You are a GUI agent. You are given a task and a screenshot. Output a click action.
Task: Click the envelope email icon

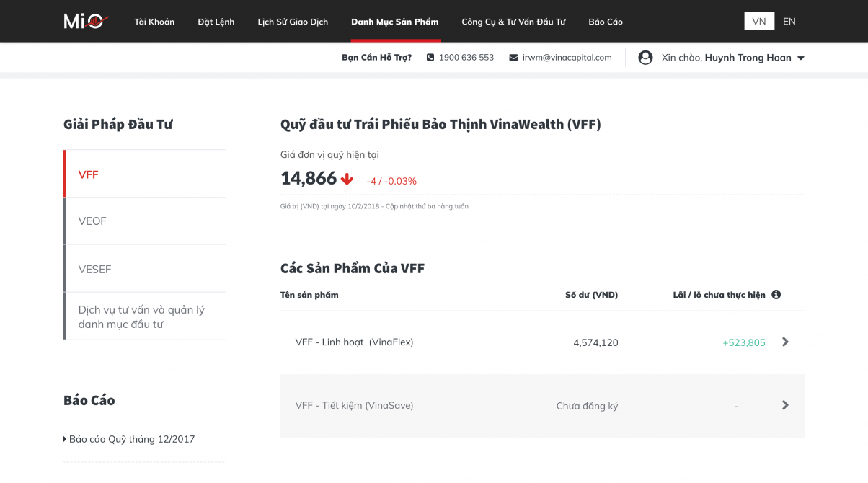click(x=513, y=58)
